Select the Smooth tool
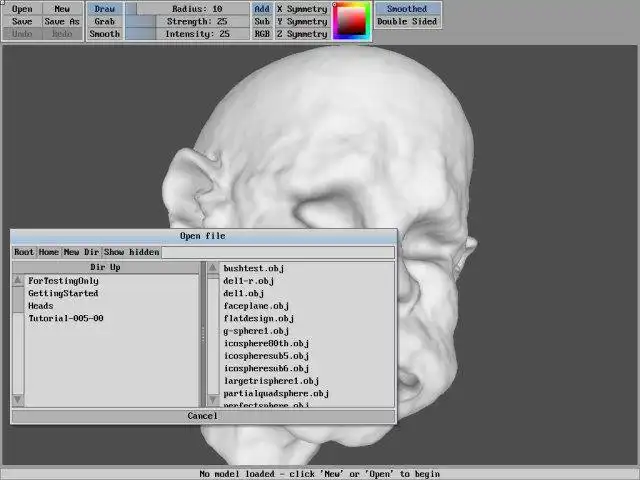The image size is (640, 480). point(104,34)
